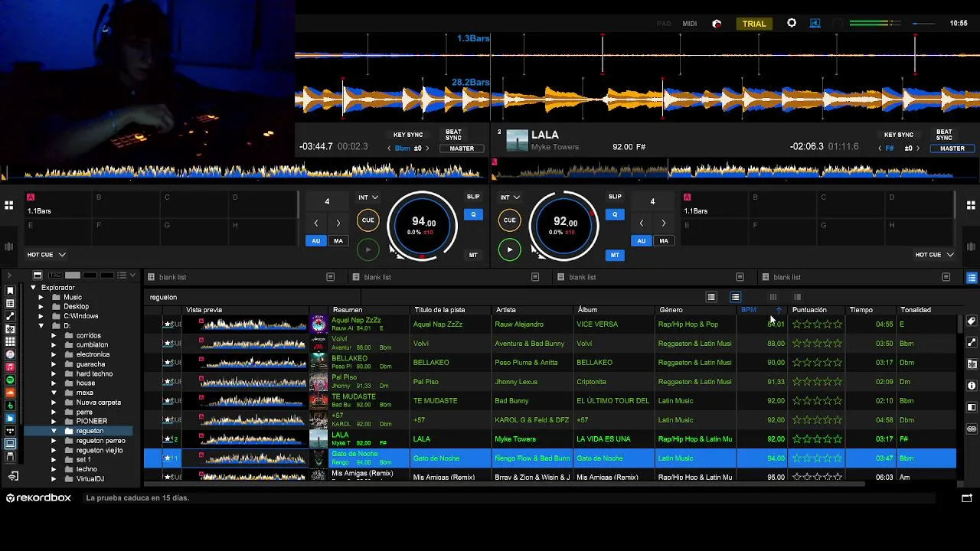Sort by Título de la pista column
980x551 pixels.
tap(451, 310)
